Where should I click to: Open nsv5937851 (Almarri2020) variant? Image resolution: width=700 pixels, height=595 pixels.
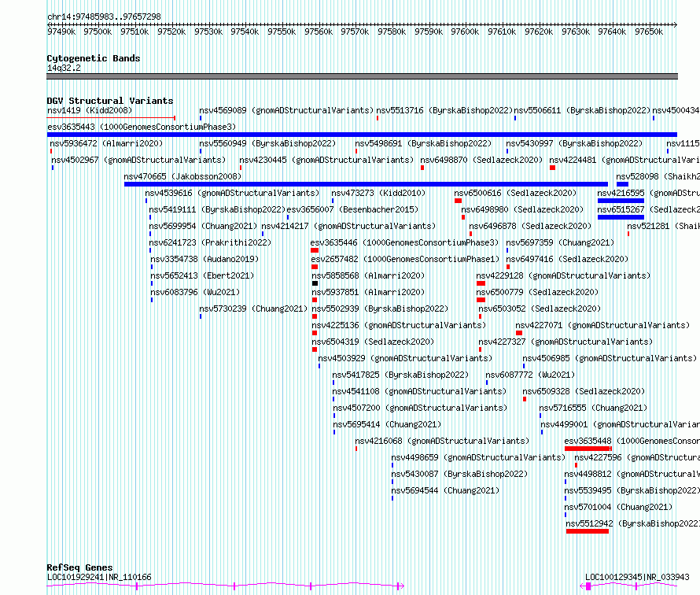tap(368, 292)
